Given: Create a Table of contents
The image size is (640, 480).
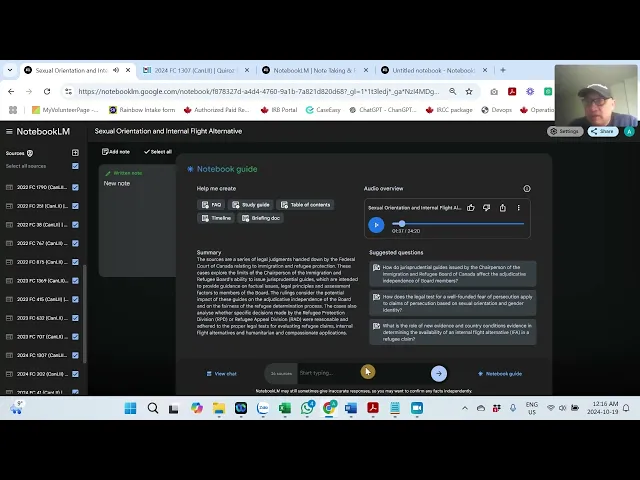Looking at the screenshot, I should click(305, 205).
